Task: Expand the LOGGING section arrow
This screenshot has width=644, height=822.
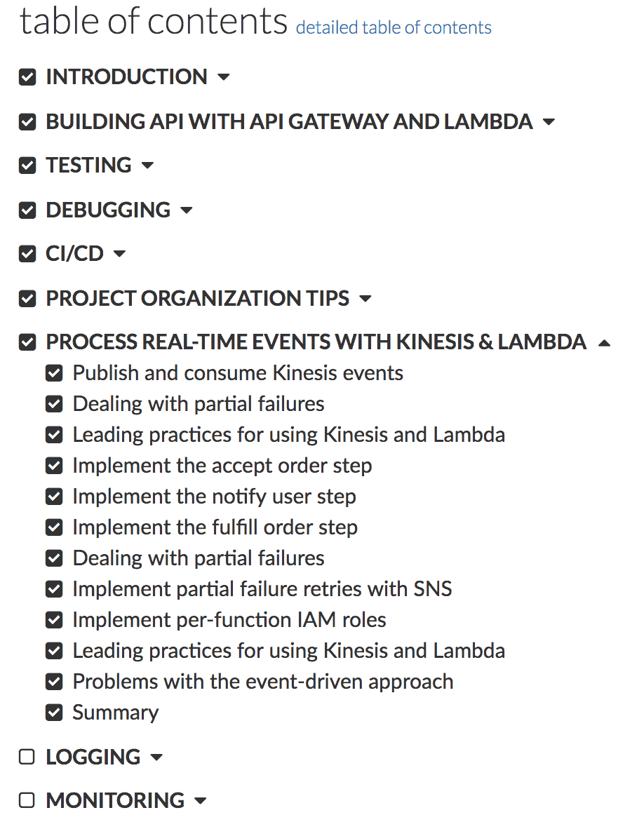Action: 157,757
